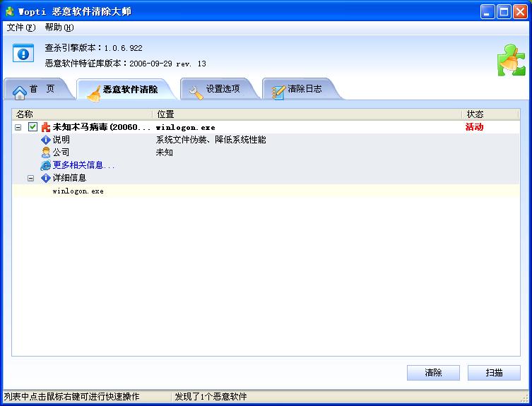Click the notepad icon on 清除日志 tab
Screen dimensions: 532x406
(278, 92)
